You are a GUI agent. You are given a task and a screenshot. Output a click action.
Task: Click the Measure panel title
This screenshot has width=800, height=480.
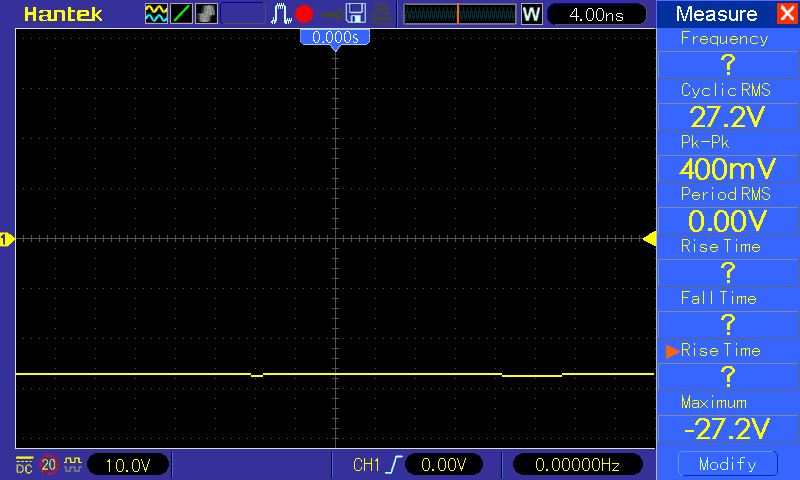pos(716,14)
